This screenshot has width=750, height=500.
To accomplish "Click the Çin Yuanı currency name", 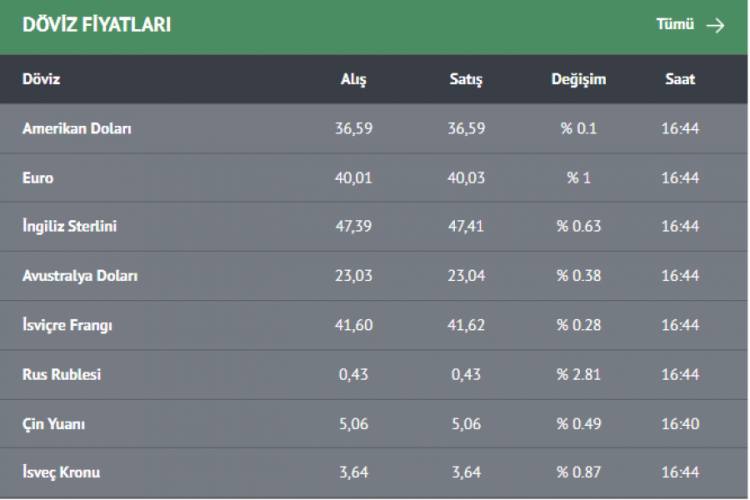I will pos(54,424).
